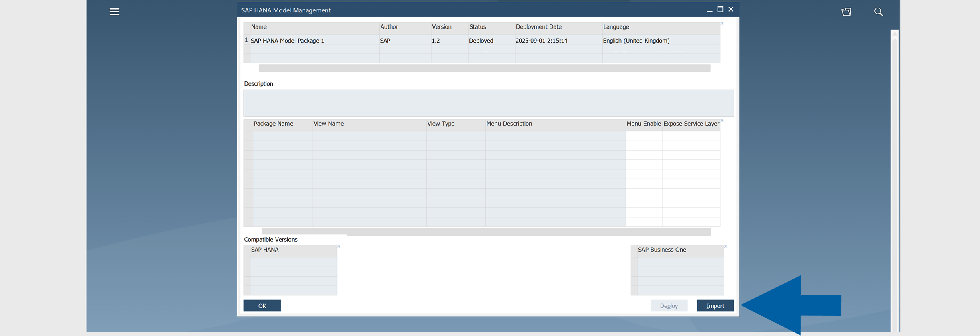The height and width of the screenshot is (336, 980).
Task: Click the Language column header
Action: click(x=661, y=27)
